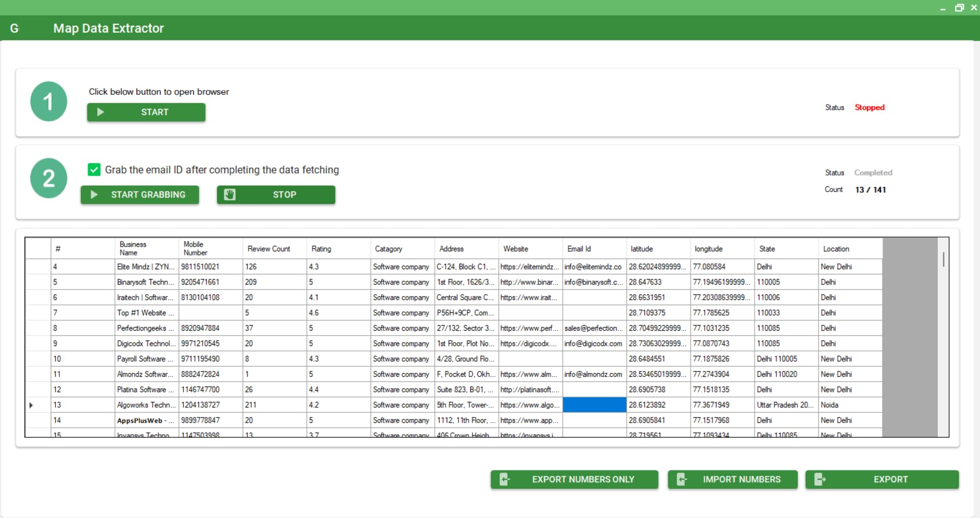Click the sales@perfection... email cell
This screenshot has width=980, height=518.
(x=595, y=328)
